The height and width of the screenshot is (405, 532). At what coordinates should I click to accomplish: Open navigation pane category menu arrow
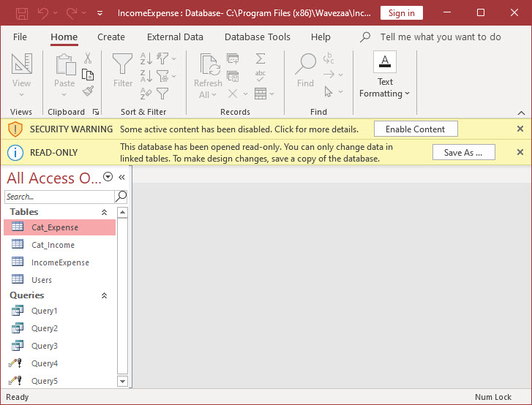click(x=108, y=177)
